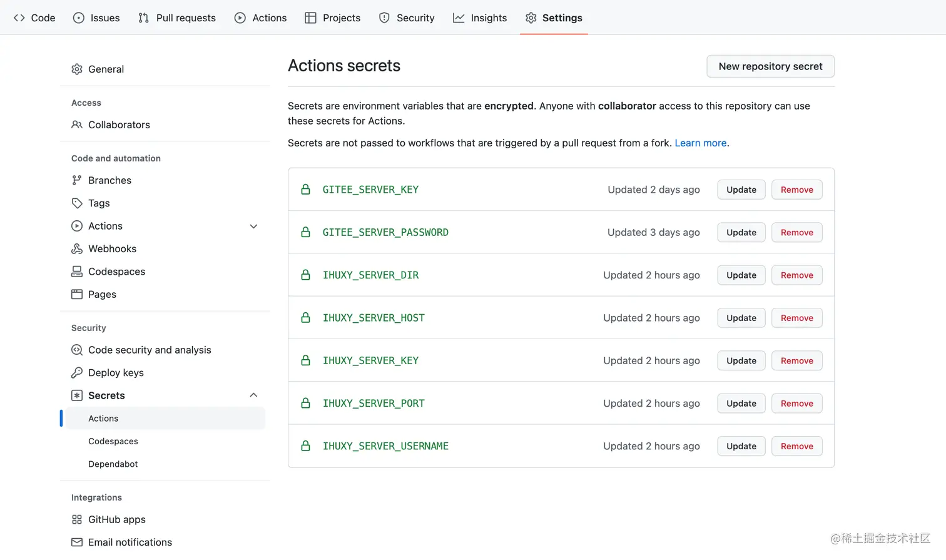Image resolution: width=946 pixels, height=560 pixels.
Task: Create a New repository secret
Action: [x=770, y=66]
